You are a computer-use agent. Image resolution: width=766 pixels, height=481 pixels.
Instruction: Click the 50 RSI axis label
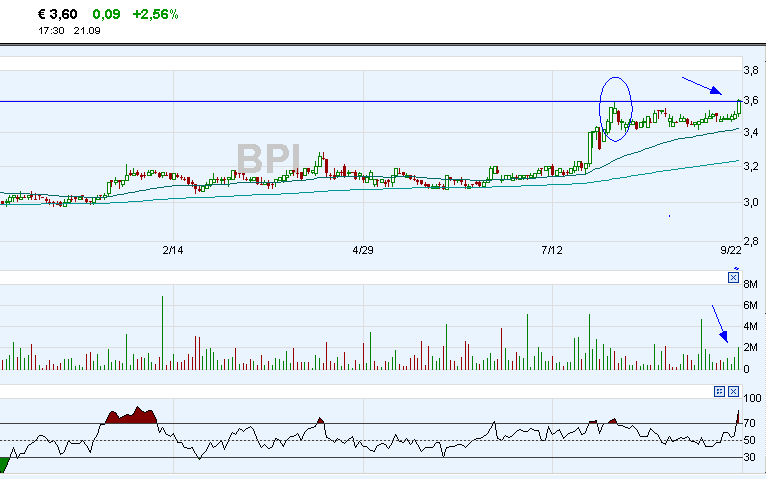coord(749,440)
